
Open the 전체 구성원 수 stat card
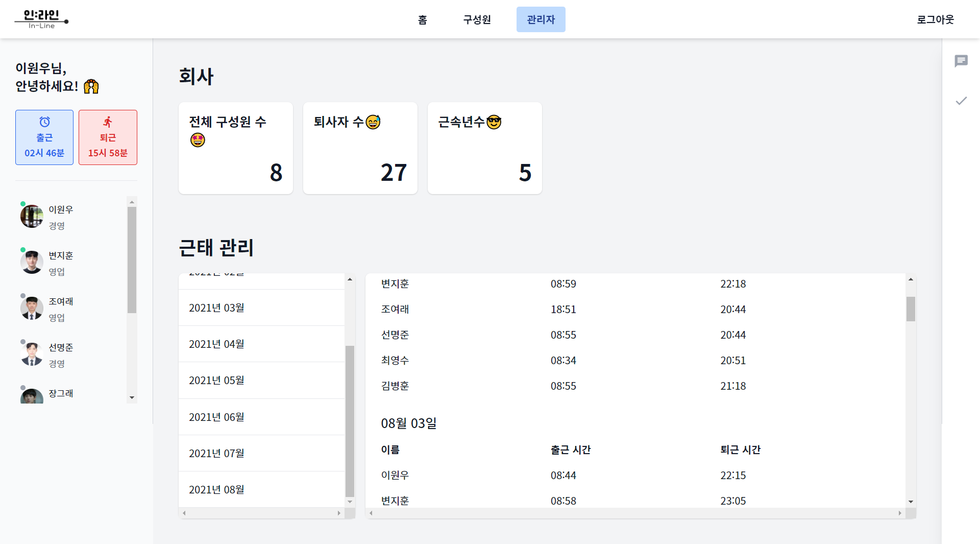(x=235, y=148)
